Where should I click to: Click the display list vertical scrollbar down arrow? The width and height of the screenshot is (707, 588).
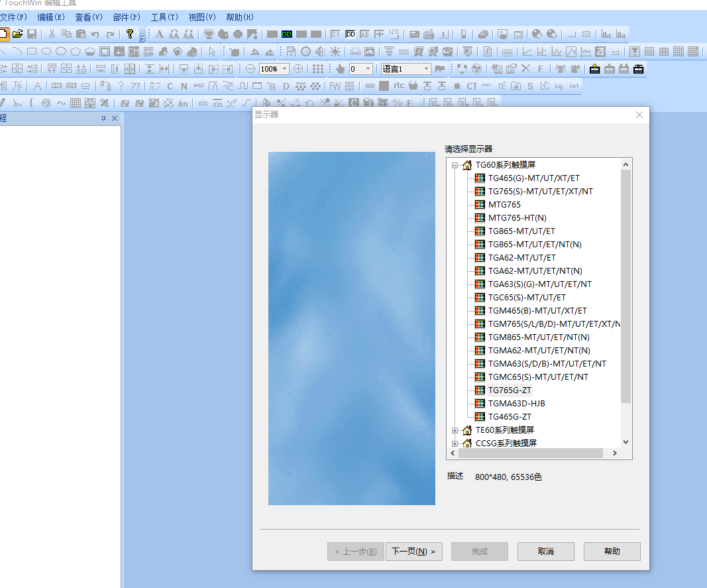pyautogui.click(x=625, y=442)
